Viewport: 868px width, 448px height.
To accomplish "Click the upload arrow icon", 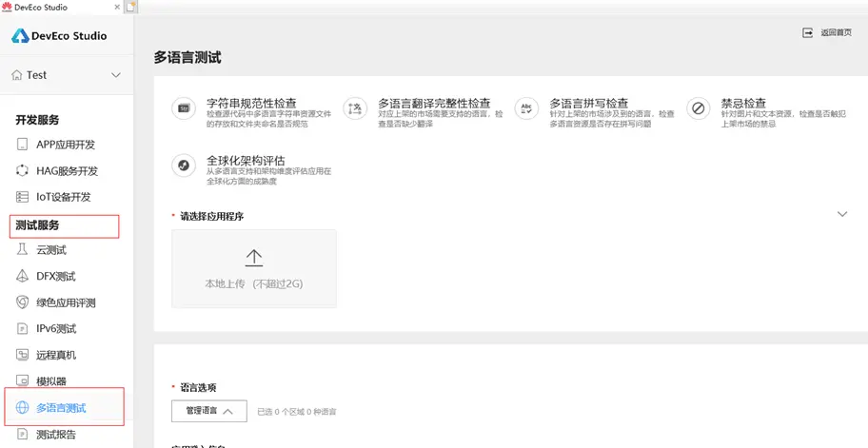I will pos(253,259).
